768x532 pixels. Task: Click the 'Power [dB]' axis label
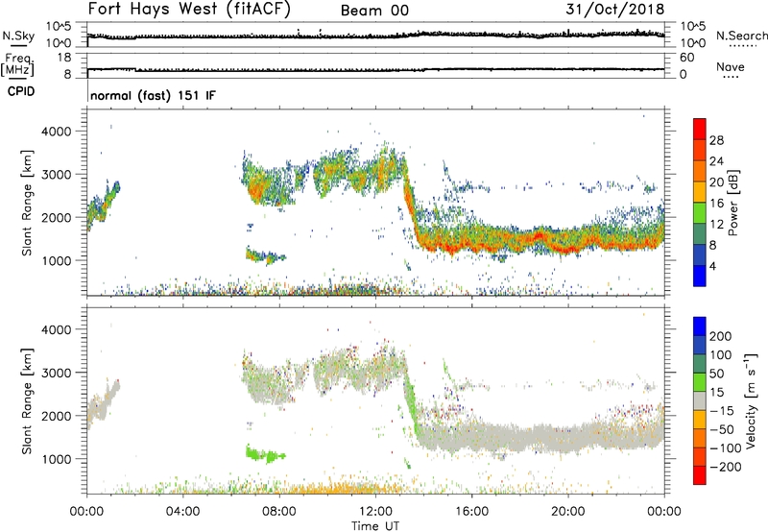(x=732, y=203)
